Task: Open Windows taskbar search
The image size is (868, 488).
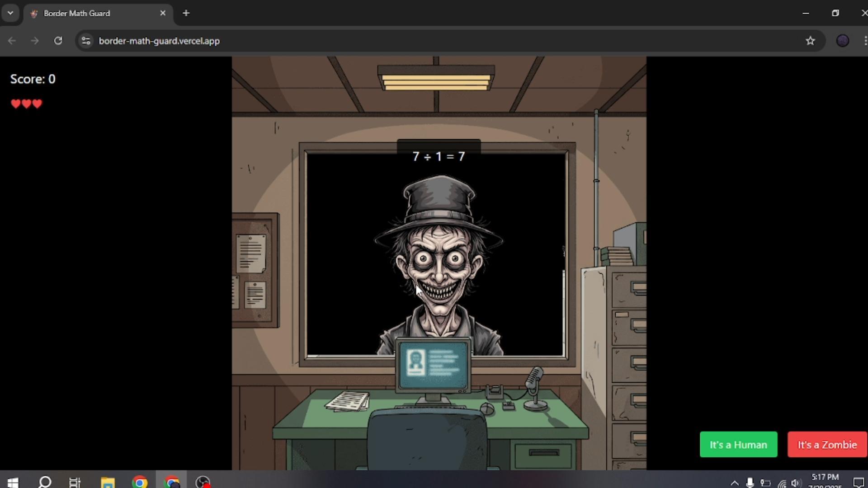Action: (44, 482)
